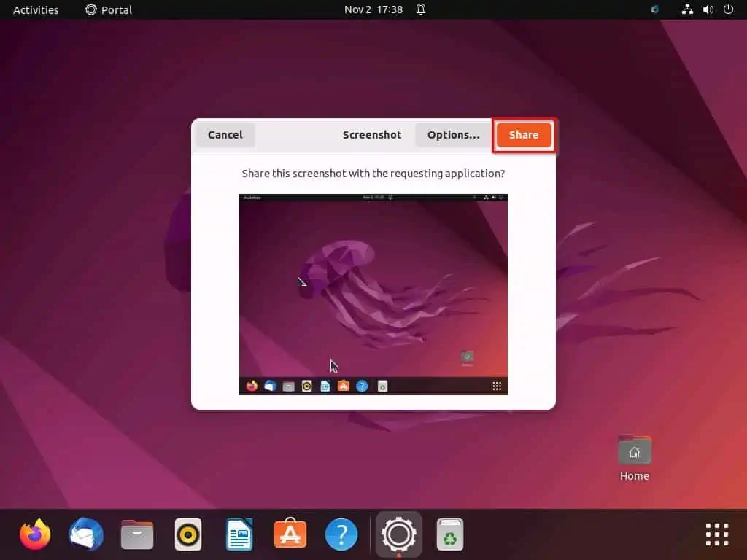Open LibreOffice Writer

click(239, 534)
